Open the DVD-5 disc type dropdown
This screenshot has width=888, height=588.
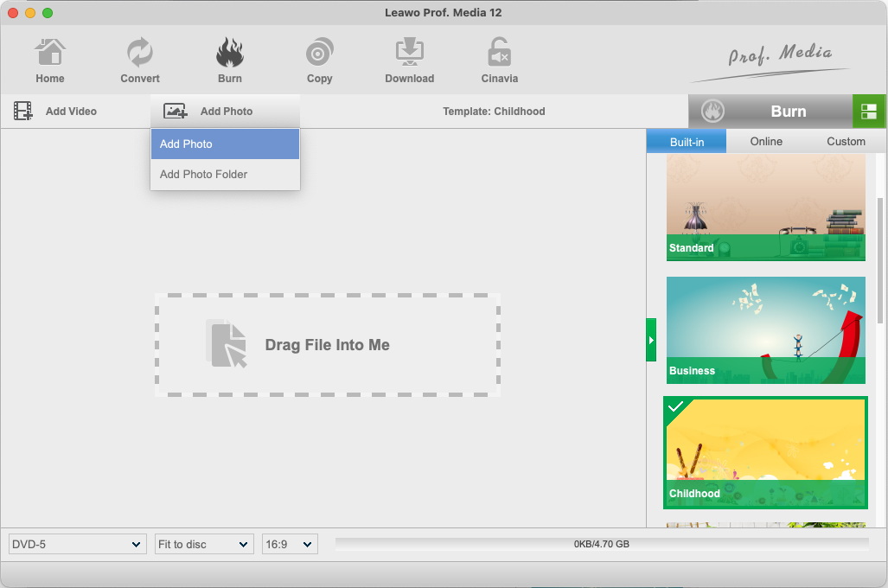coord(77,544)
